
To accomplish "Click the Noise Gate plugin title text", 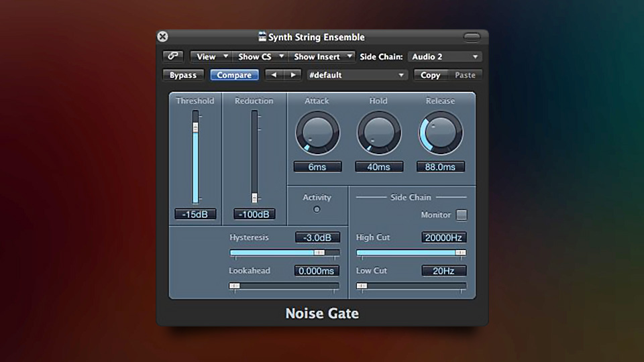I will [322, 313].
